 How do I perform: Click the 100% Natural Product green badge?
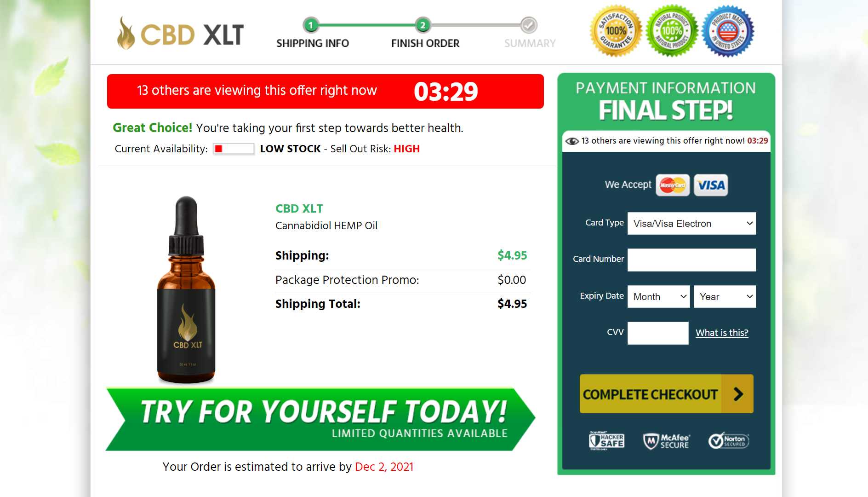coord(672,31)
